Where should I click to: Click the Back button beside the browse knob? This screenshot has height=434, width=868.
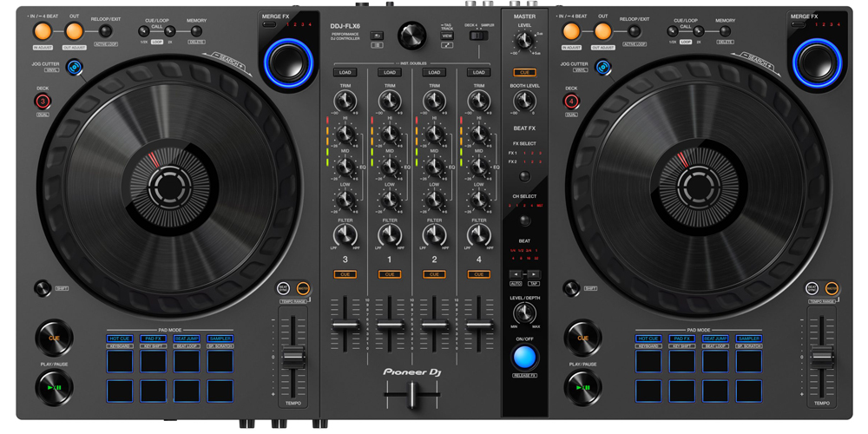[x=377, y=36]
